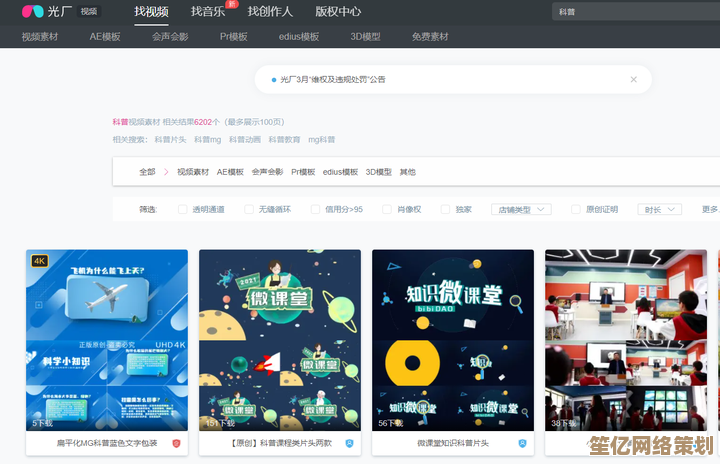
Task: Click the 光厂 logo icon
Action: tap(32, 11)
